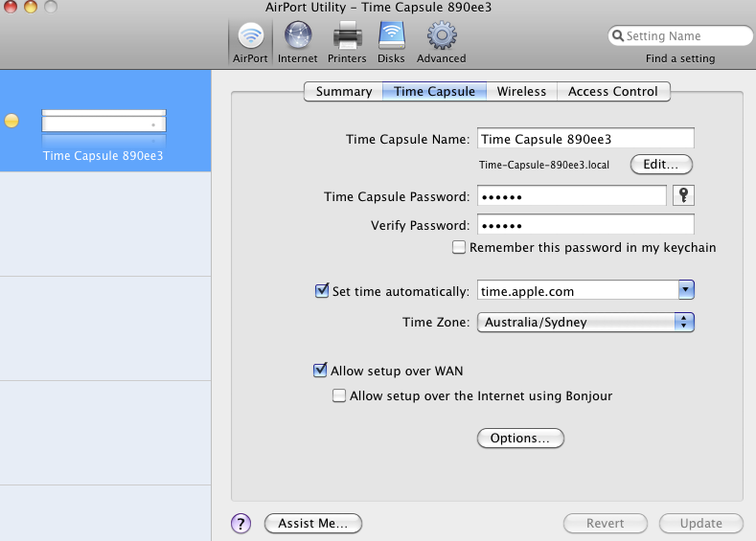Open the Access Control tab

click(x=613, y=92)
